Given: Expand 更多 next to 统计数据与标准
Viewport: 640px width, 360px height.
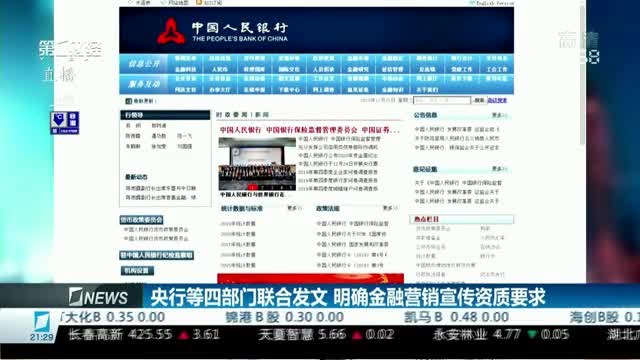Looking at the screenshot, I should pyautogui.click(x=294, y=208).
